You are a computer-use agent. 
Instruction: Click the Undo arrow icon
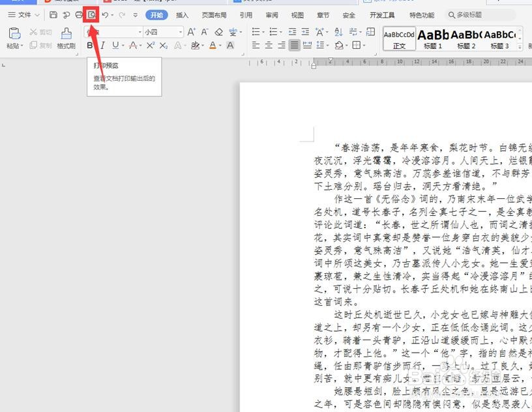click(x=106, y=15)
